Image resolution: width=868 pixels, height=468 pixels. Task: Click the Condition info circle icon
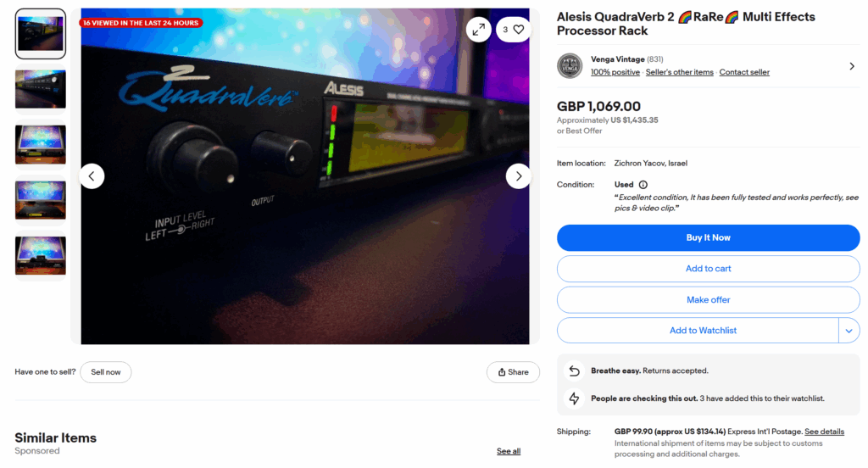pyautogui.click(x=643, y=185)
